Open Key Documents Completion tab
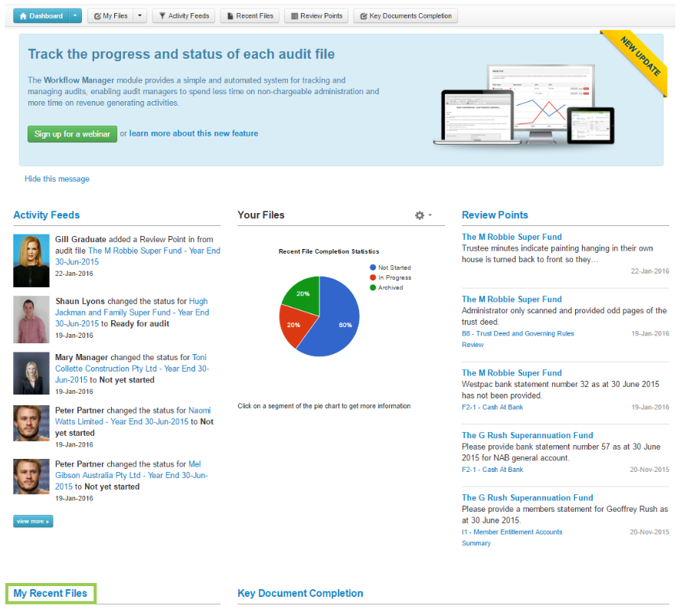The width and height of the screenshot is (680, 616). [405, 15]
